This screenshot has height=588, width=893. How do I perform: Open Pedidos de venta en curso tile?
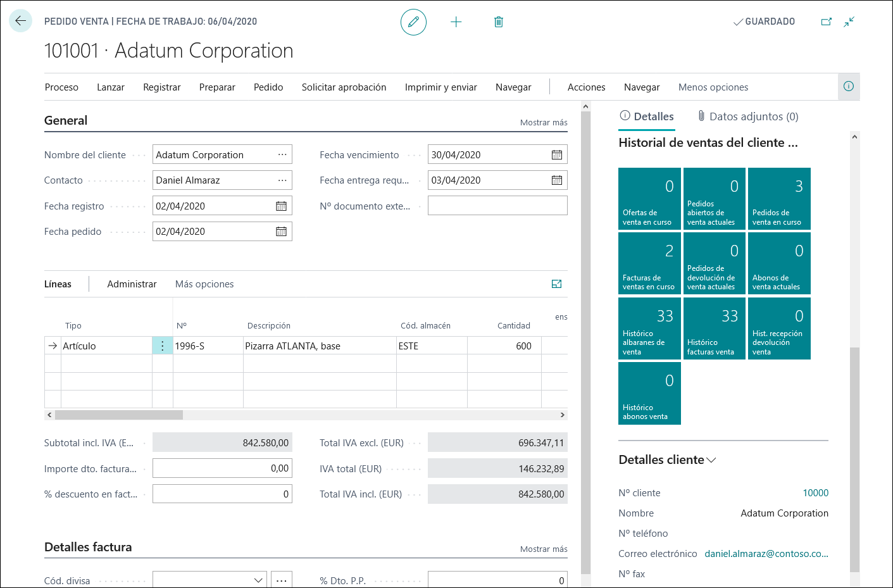click(779, 199)
